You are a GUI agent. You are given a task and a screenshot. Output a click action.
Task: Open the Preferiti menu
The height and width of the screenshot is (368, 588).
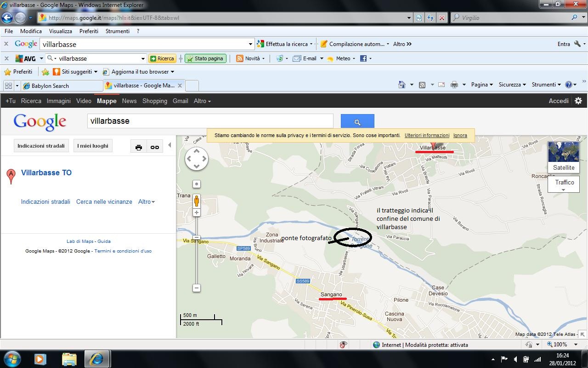(89, 31)
